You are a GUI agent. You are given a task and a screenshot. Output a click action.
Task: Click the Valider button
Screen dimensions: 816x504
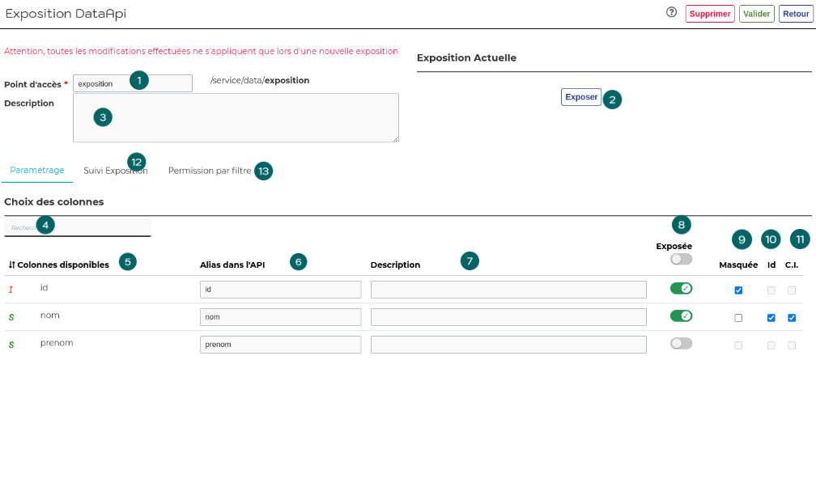coord(756,13)
